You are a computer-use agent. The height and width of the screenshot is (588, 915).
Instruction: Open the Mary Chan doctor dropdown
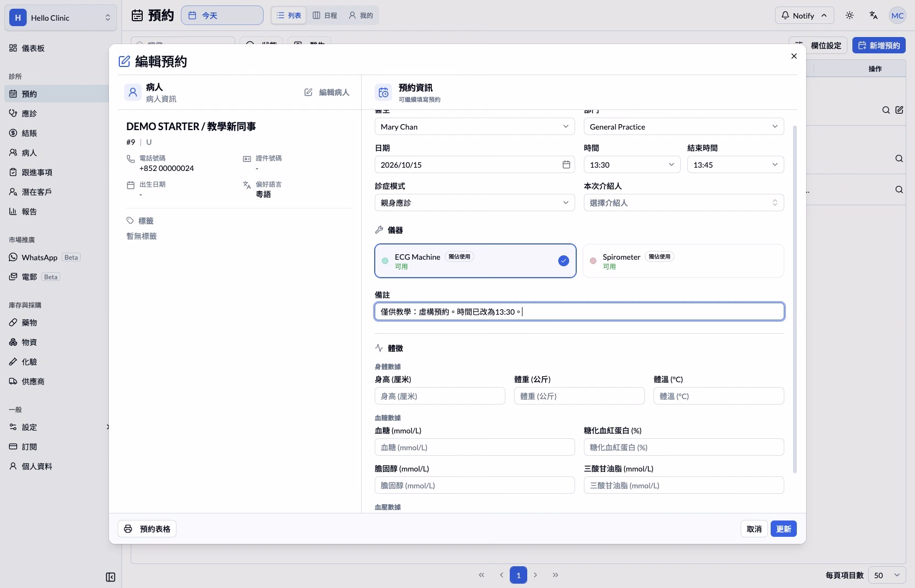(x=474, y=126)
